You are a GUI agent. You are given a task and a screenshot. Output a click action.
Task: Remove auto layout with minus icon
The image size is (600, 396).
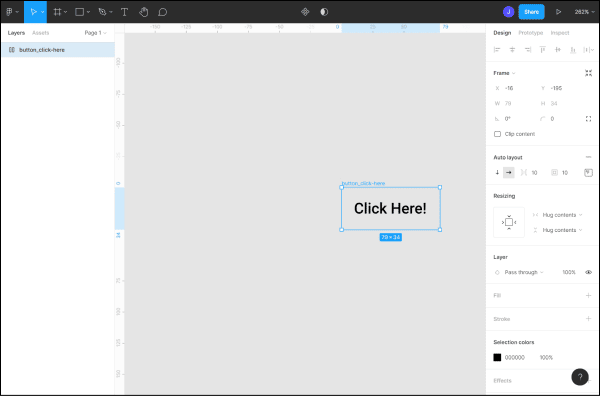(589, 157)
